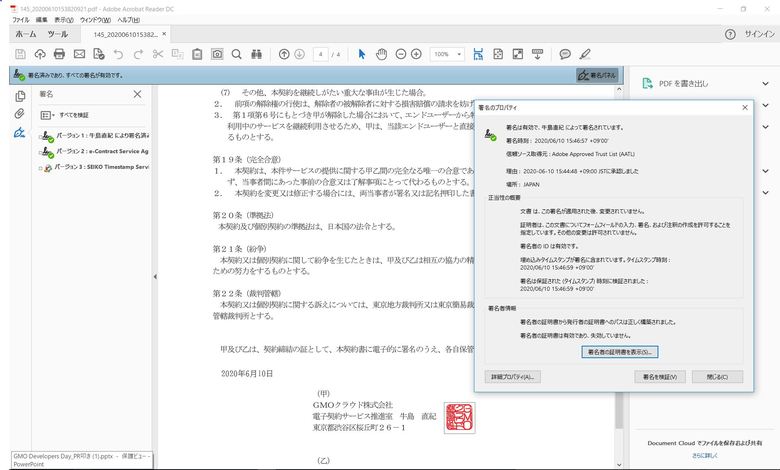This screenshot has width=780, height=470.
Task: Click the current page number field
Action: pos(320,54)
